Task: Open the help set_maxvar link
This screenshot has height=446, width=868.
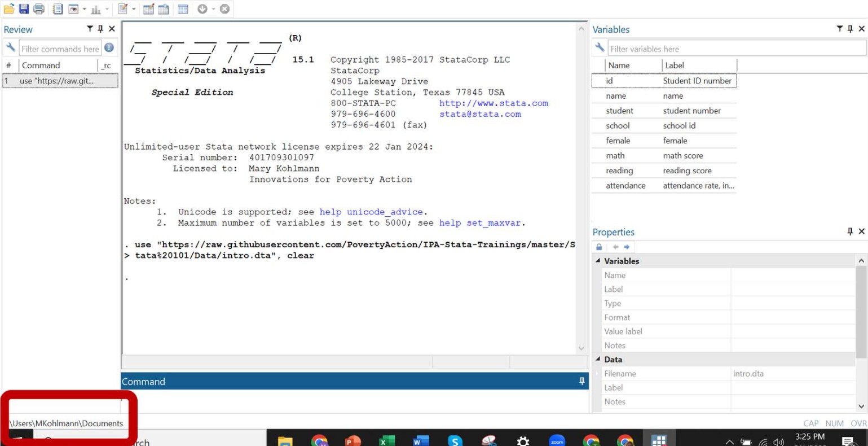Action: (480, 223)
